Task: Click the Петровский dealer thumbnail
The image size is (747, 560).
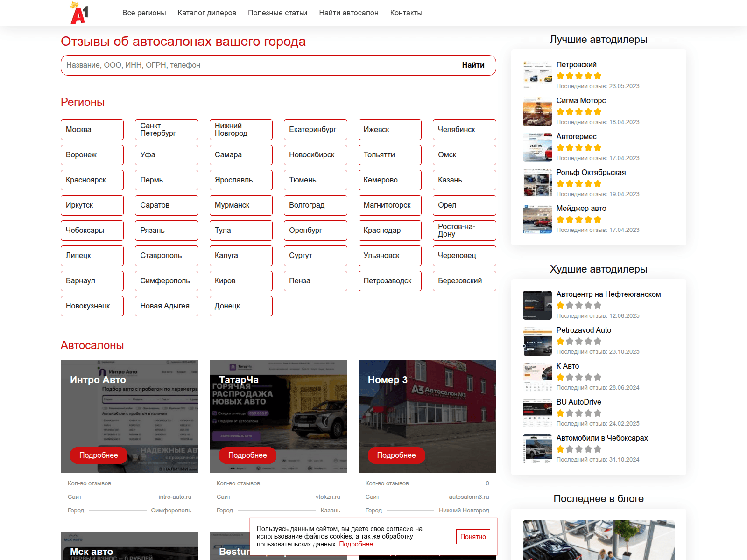Action: coord(537,75)
